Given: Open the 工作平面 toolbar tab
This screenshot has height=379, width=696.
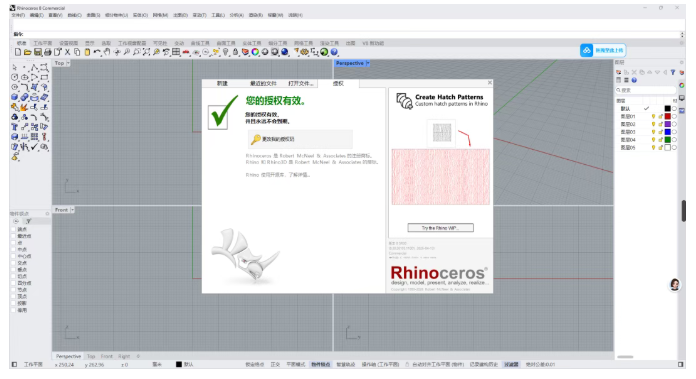Looking at the screenshot, I should tap(43, 43).
